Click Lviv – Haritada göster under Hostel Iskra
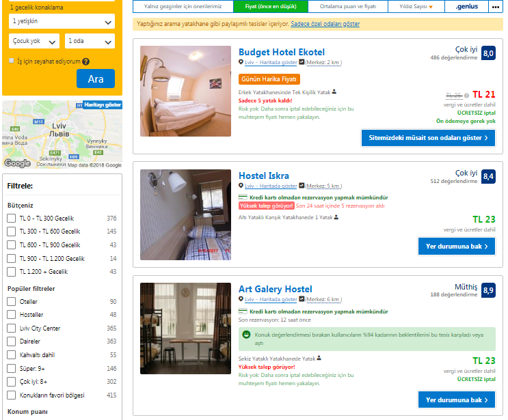 coord(271,186)
